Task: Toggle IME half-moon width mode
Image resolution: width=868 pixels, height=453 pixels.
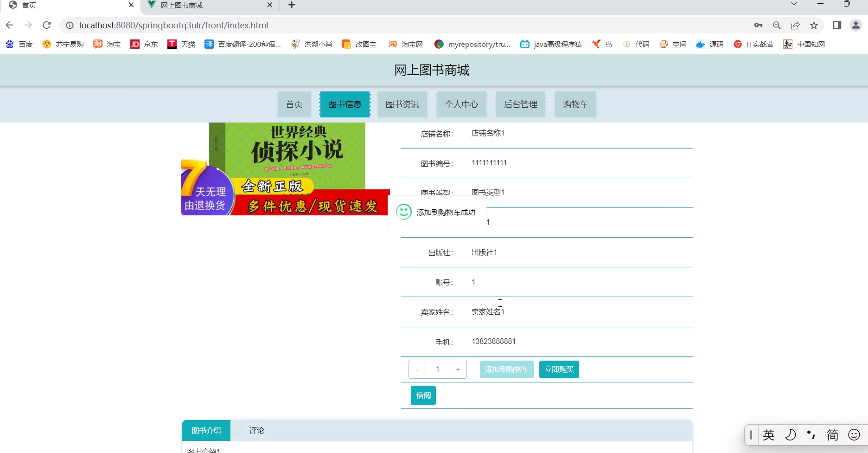Action: [x=790, y=435]
